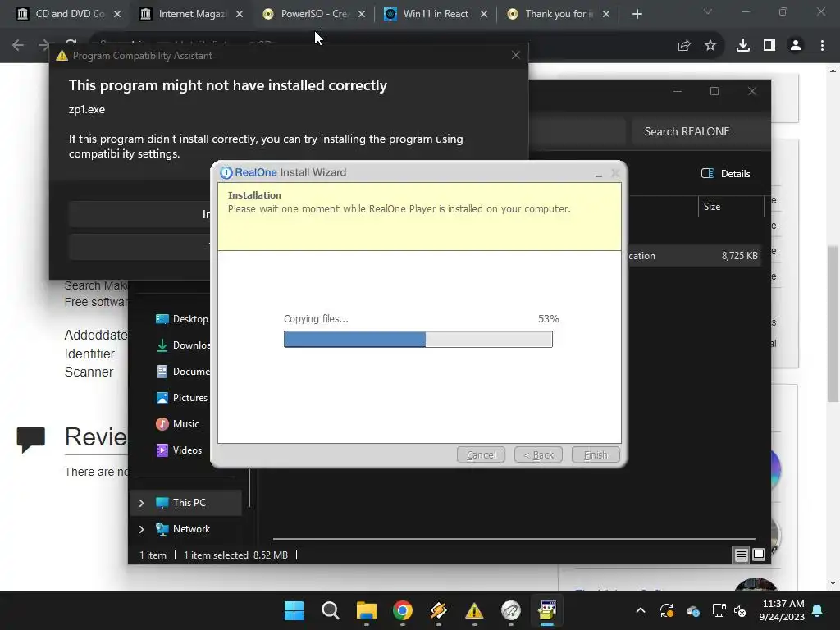Show hidden system tray icons

point(640,610)
